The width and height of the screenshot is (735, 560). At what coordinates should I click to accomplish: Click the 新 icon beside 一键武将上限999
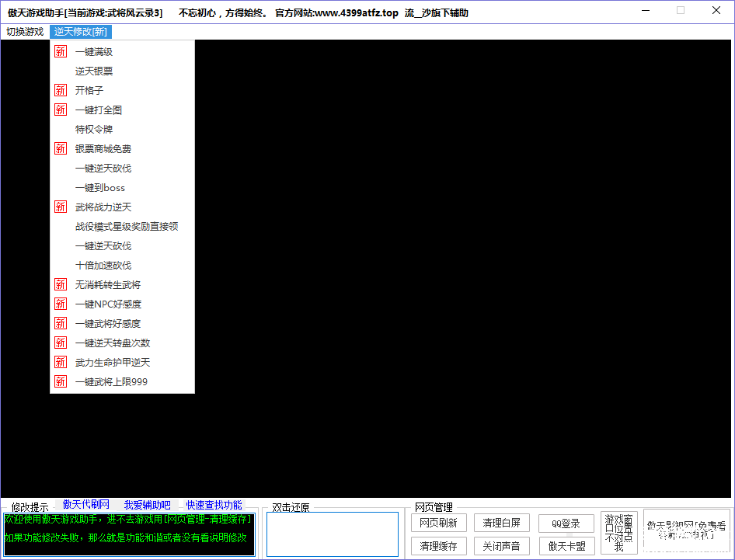coord(61,381)
